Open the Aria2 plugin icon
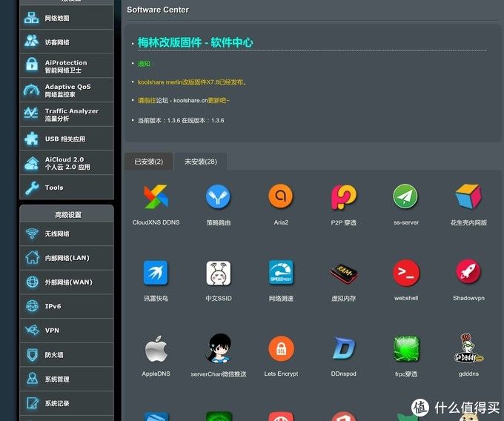The width and height of the screenshot is (504, 421). [x=281, y=196]
